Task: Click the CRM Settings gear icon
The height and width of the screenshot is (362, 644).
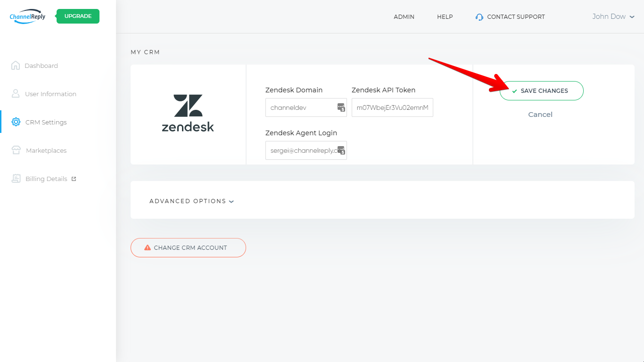Action: [x=16, y=122]
